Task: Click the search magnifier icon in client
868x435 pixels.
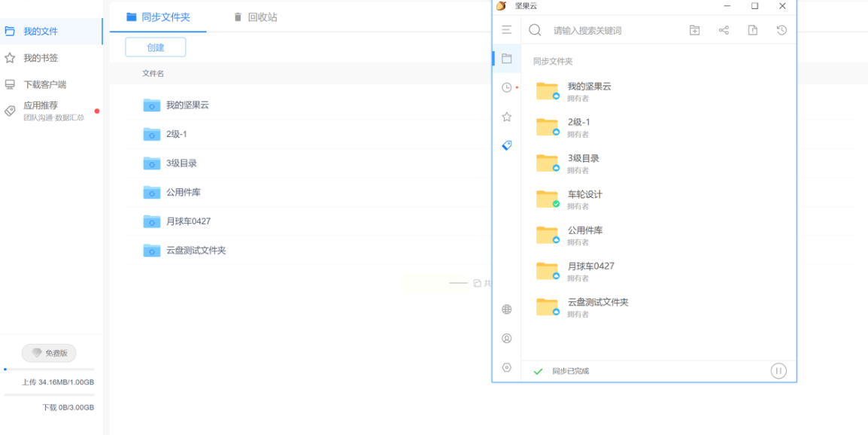Action: coord(535,30)
